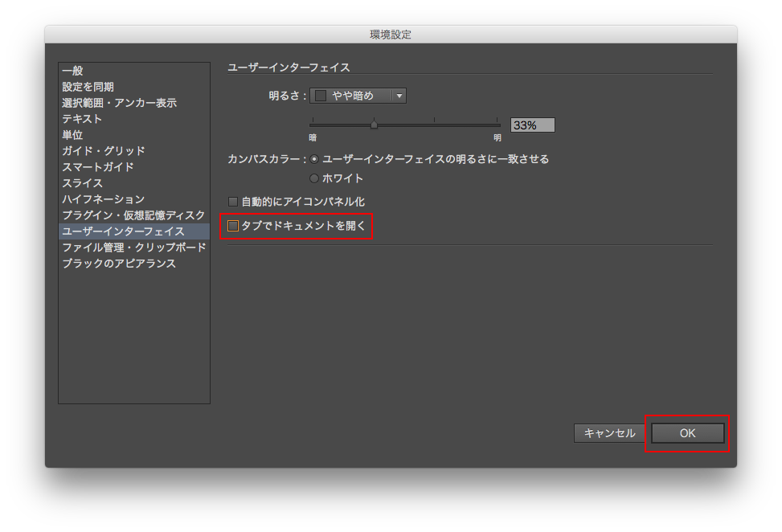
Task: Open the 明るさ brightness dropdown
Action: click(358, 96)
